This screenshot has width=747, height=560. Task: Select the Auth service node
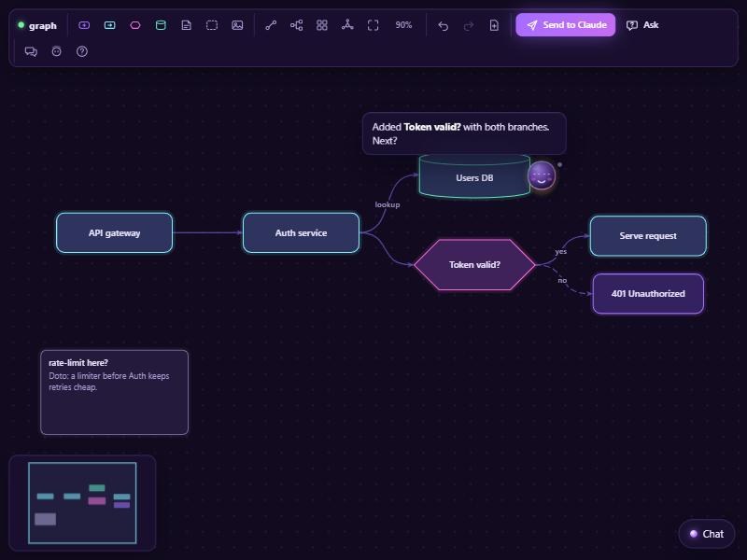(x=301, y=232)
